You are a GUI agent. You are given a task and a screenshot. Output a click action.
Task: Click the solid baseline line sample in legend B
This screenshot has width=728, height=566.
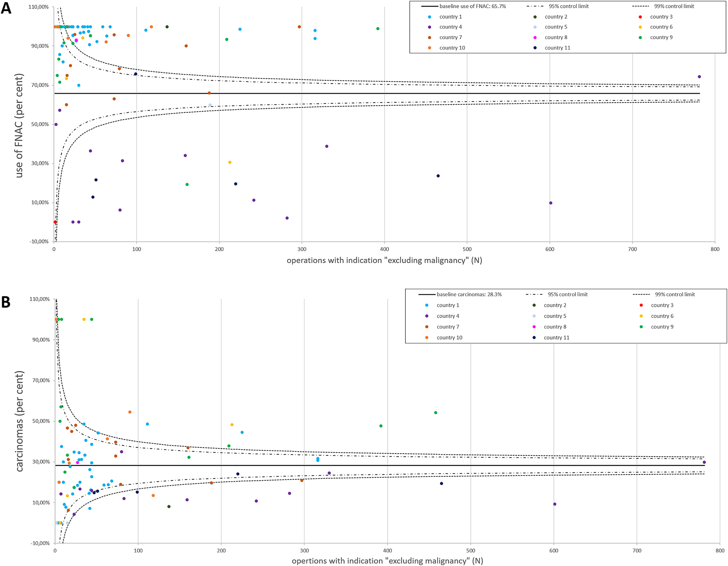coord(426,294)
